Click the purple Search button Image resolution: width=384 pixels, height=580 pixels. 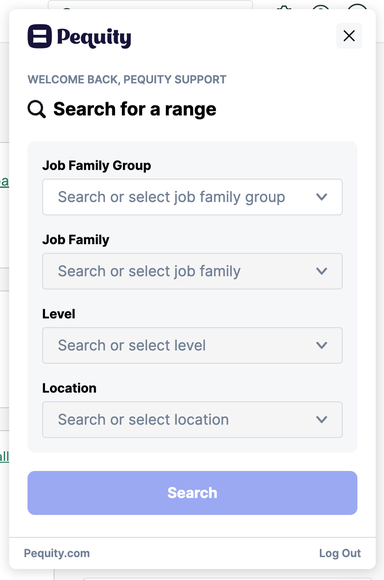pyautogui.click(x=192, y=493)
